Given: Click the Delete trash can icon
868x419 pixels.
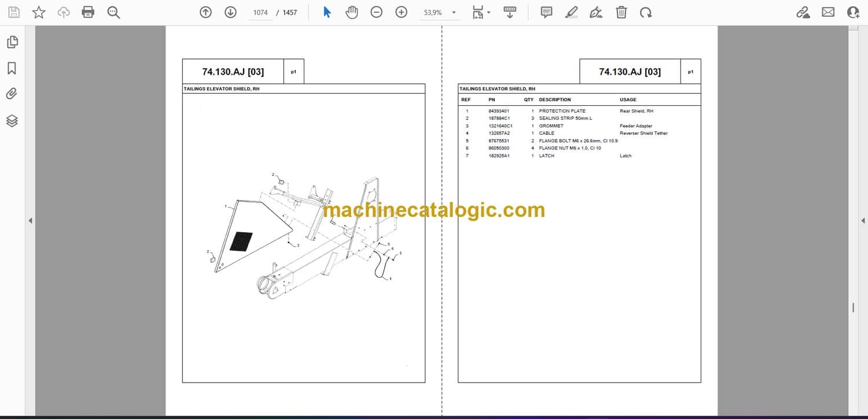Looking at the screenshot, I should click(621, 12).
